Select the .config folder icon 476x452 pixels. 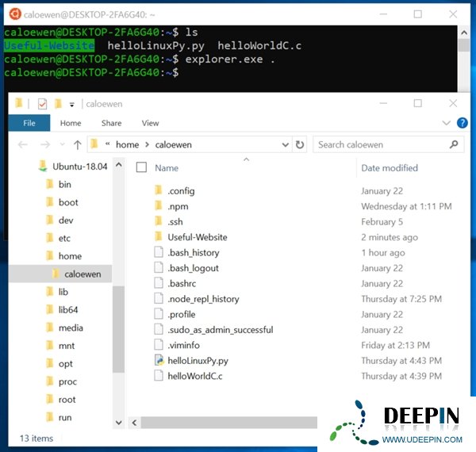(x=158, y=190)
